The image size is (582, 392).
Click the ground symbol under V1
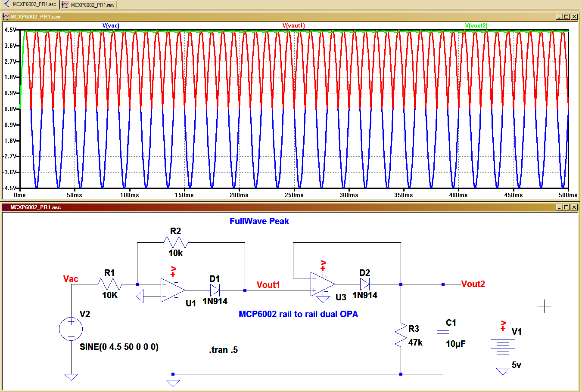coord(502,371)
